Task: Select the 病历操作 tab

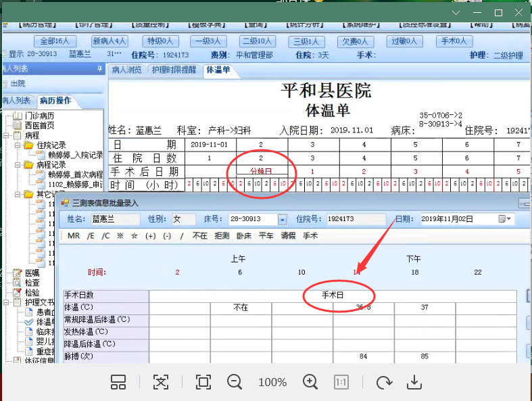Action: (55, 101)
